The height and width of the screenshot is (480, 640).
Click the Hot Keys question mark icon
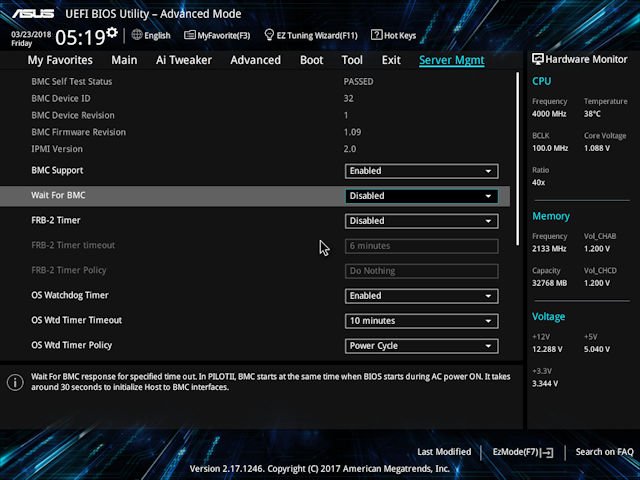click(376, 35)
